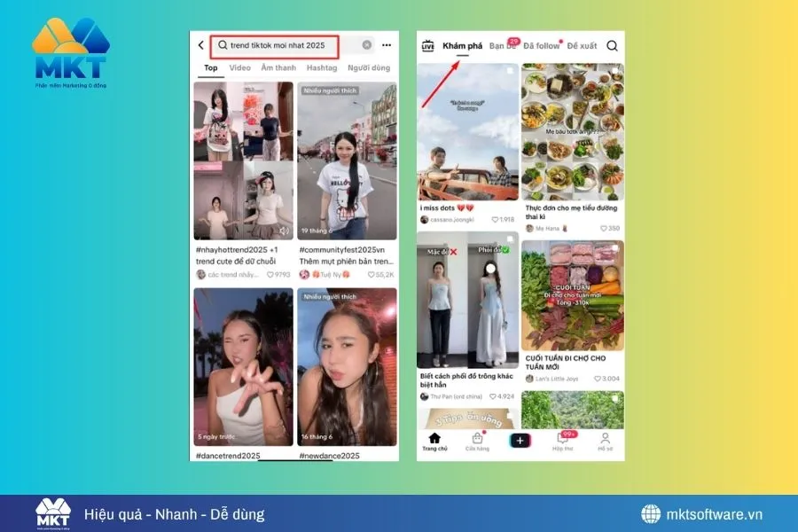Like Lan's Little Joys grocery post
This screenshot has width=798, height=532.
pos(599,377)
